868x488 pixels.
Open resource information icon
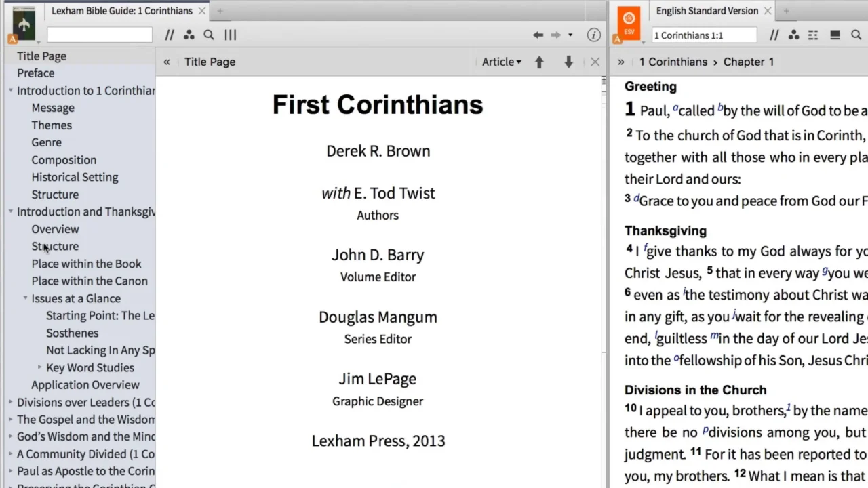point(593,35)
